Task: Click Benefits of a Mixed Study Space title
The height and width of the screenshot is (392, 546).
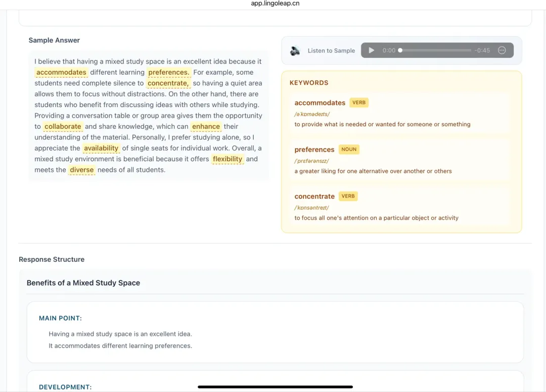Action: 83,283
